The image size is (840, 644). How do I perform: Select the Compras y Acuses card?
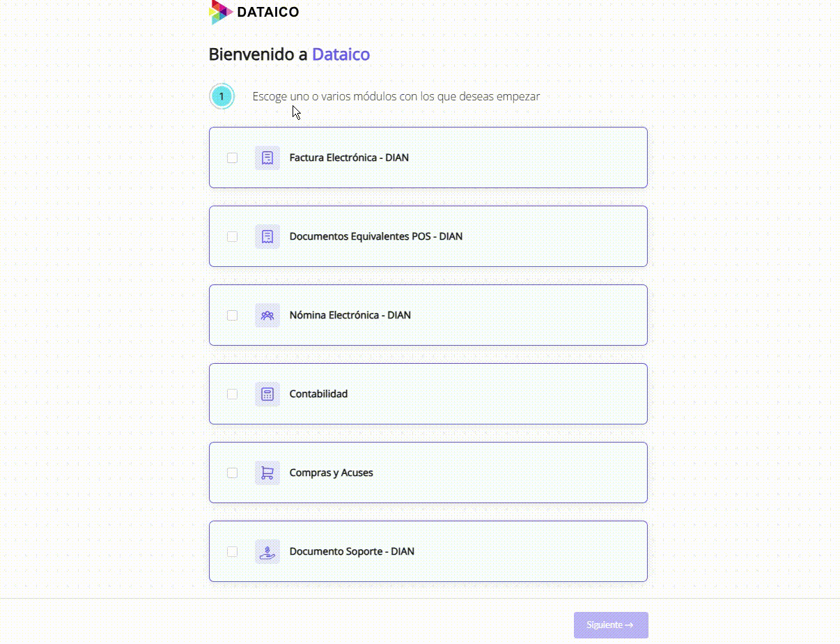pos(428,473)
